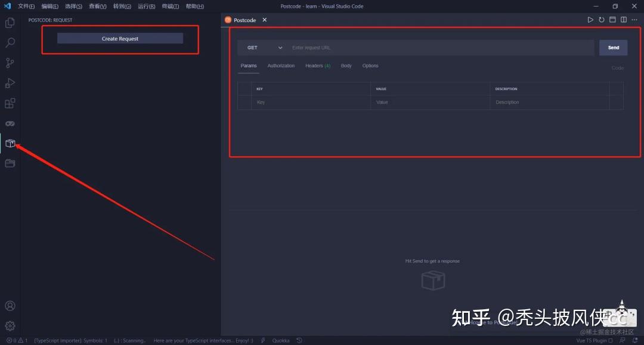This screenshot has width=644, height=345.
Task: Click the Enter request URL field
Action: 441,48
